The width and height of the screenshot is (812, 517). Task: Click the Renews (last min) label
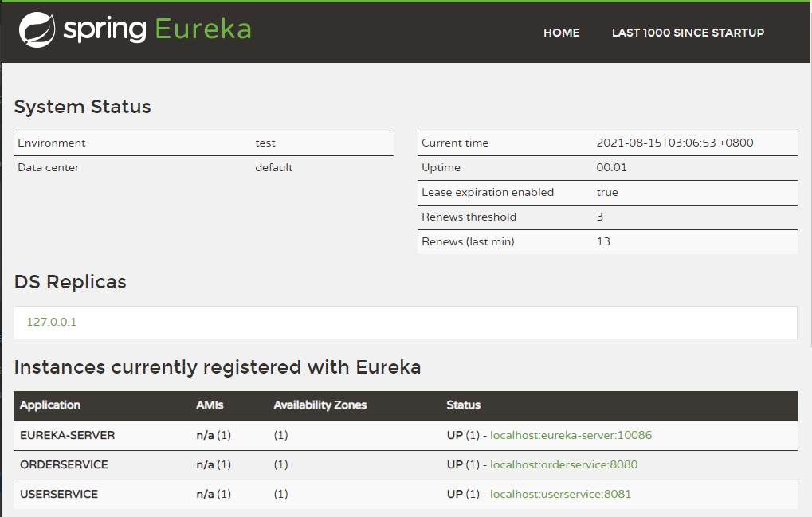tap(468, 241)
